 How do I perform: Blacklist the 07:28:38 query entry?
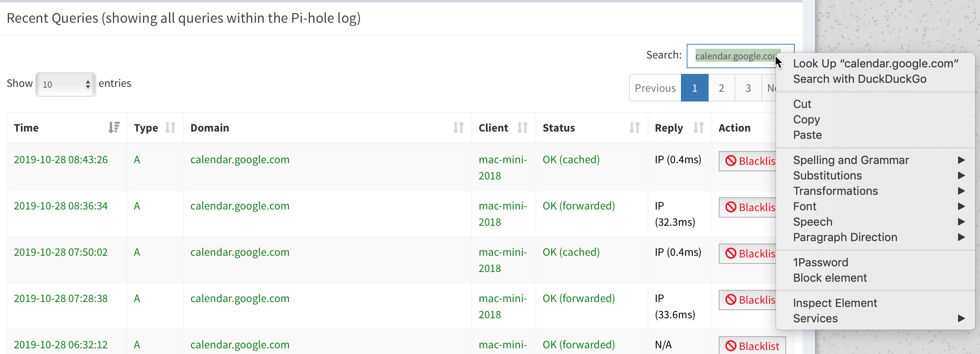(x=748, y=300)
